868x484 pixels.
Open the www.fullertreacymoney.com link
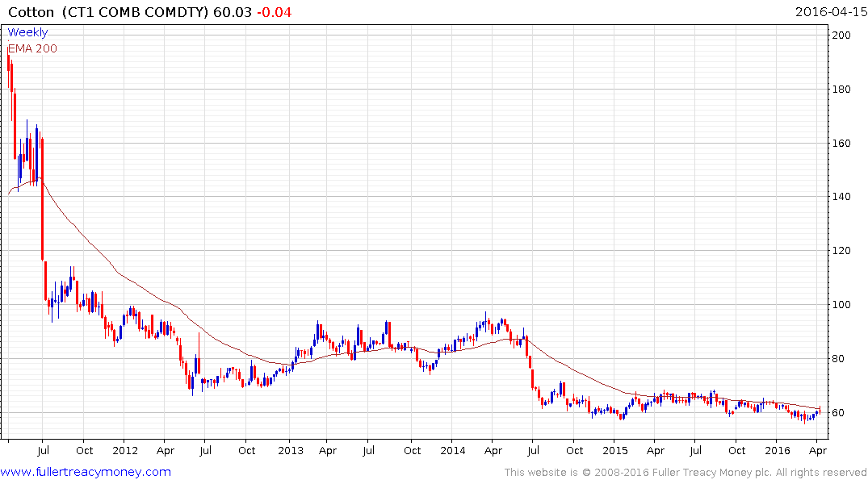click(x=86, y=472)
